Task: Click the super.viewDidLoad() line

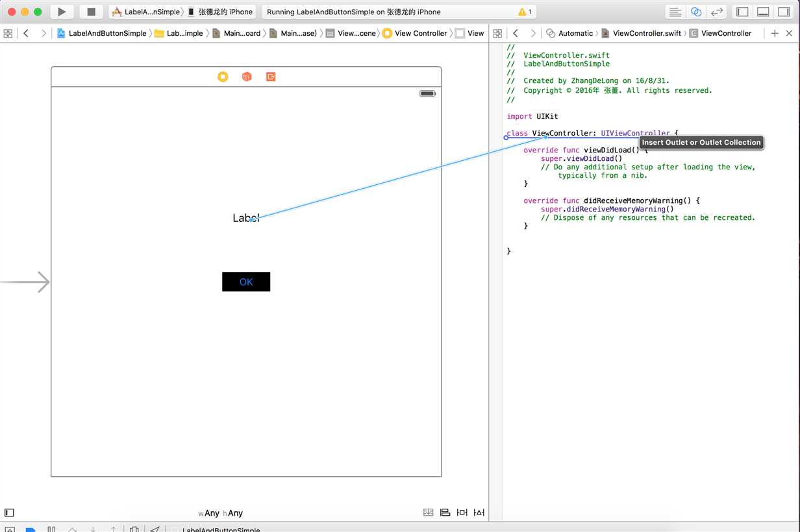Action: [582, 158]
